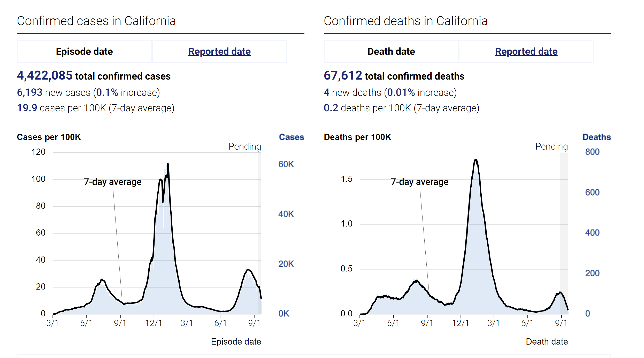
Task: Click the 67,612 total confirmed deaths figure
Action: click(x=394, y=76)
